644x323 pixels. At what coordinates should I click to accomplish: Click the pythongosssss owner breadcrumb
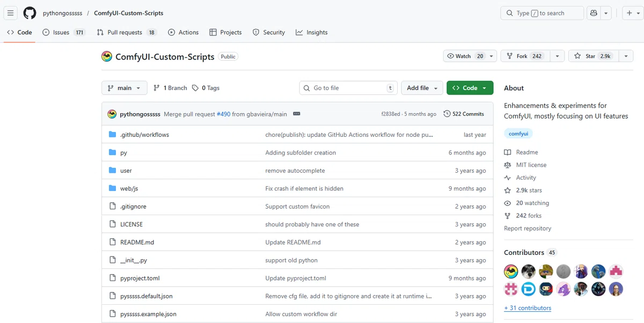(63, 13)
